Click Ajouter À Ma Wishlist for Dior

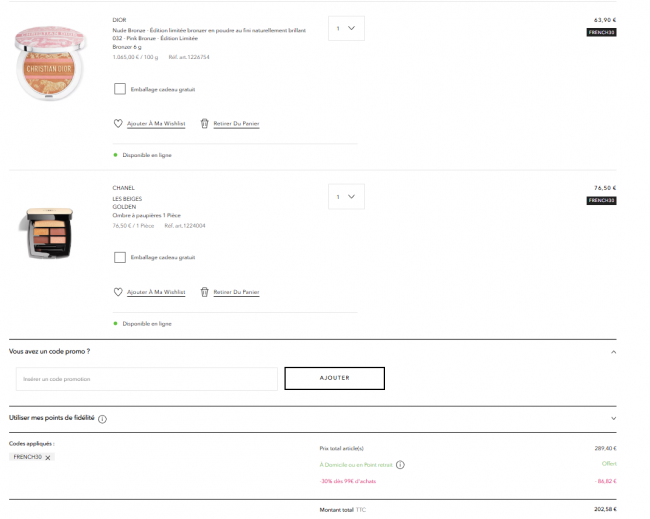[156, 124]
